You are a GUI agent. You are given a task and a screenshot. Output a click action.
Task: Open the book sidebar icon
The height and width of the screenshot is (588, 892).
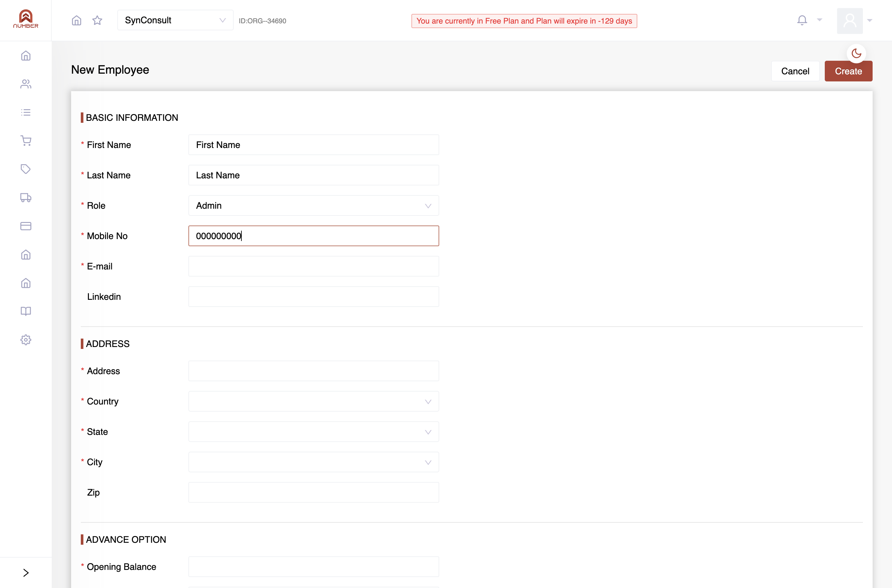pos(26,311)
